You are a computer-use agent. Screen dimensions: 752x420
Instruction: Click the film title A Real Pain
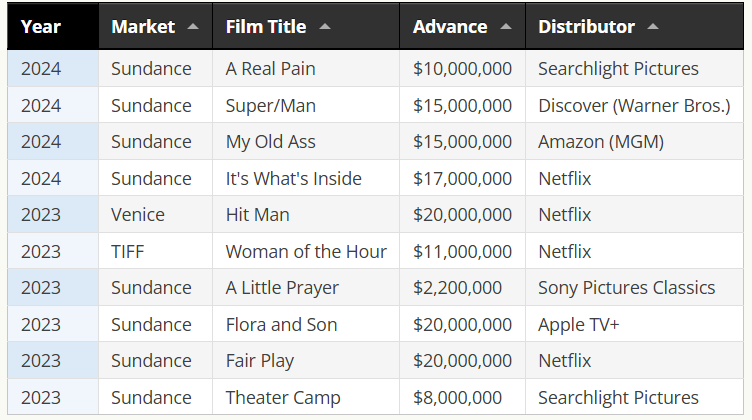(x=272, y=69)
